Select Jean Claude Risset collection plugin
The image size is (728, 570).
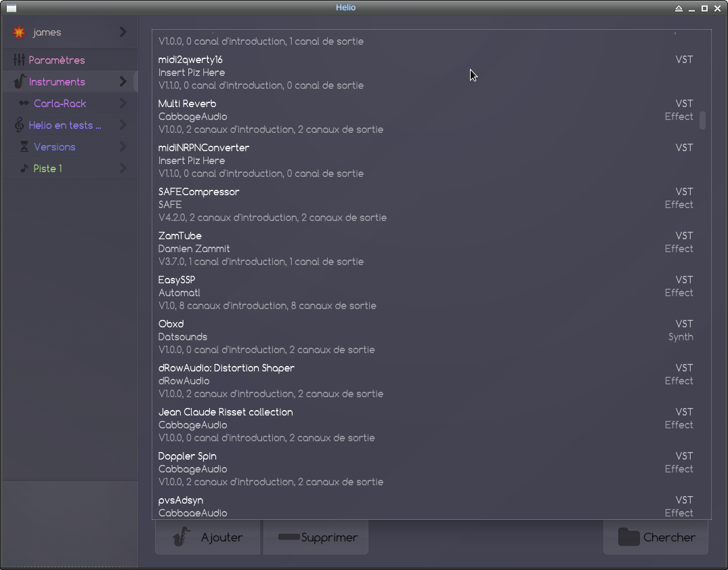pyautogui.click(x=426, y=425)
